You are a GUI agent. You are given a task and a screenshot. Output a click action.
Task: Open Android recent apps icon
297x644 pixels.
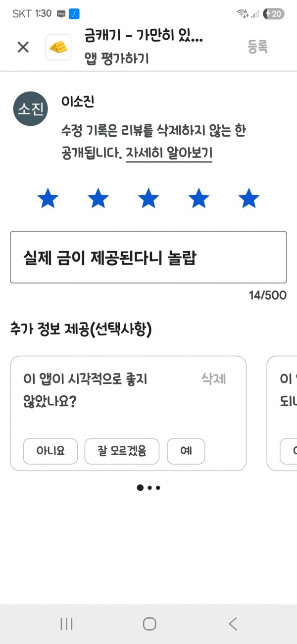tap(66, 624)
